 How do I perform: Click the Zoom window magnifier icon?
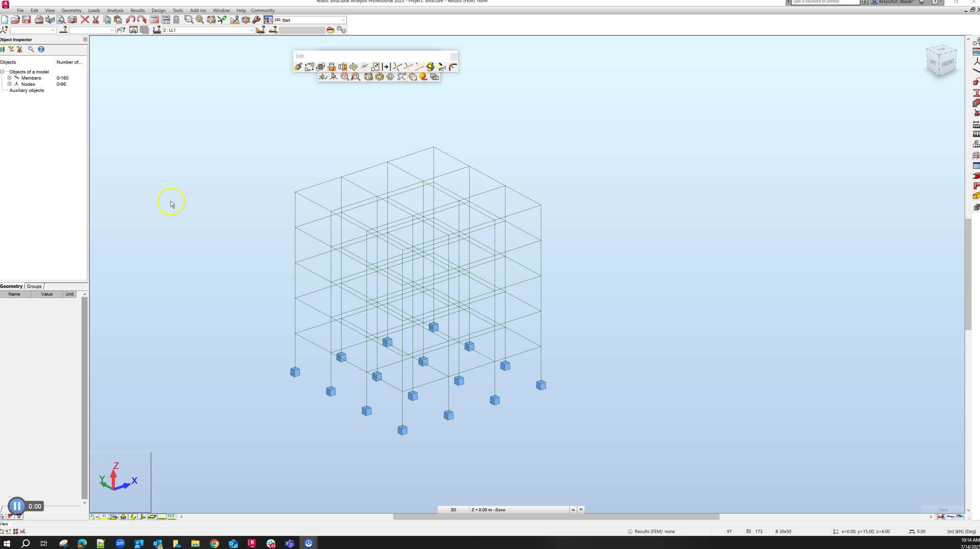point(189,20)
